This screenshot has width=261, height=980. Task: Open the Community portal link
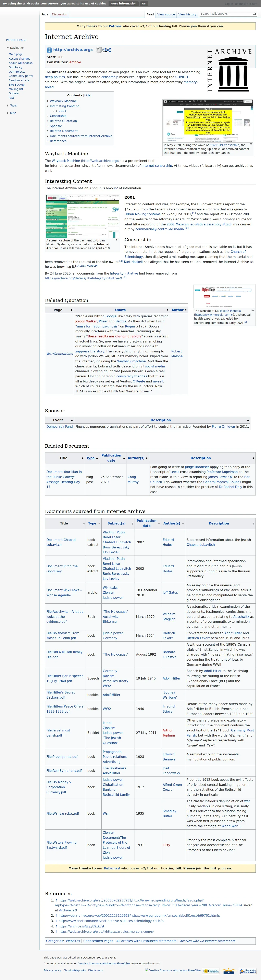(21, 76)
